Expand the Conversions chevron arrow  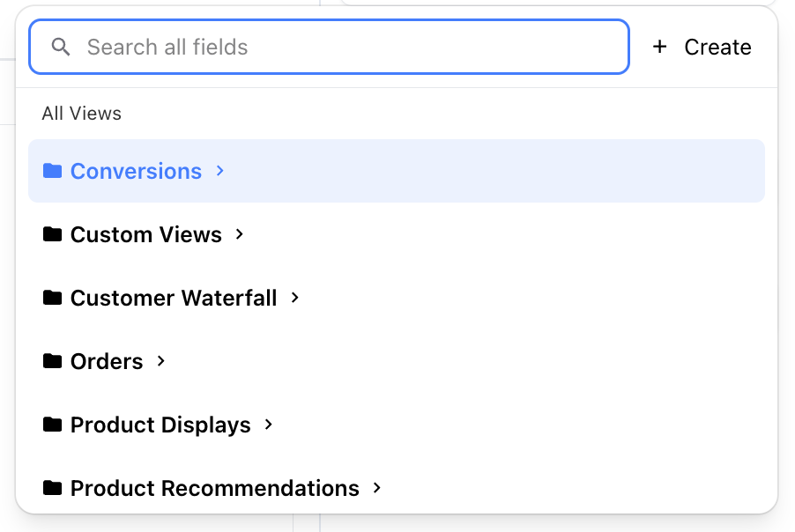point(220,171)
